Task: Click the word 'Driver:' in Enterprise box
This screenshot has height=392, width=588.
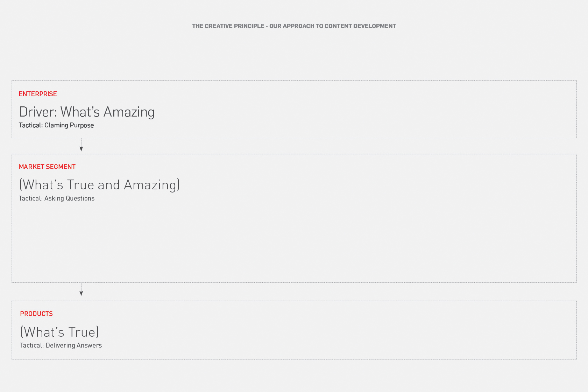Action: tap(38, 112)
